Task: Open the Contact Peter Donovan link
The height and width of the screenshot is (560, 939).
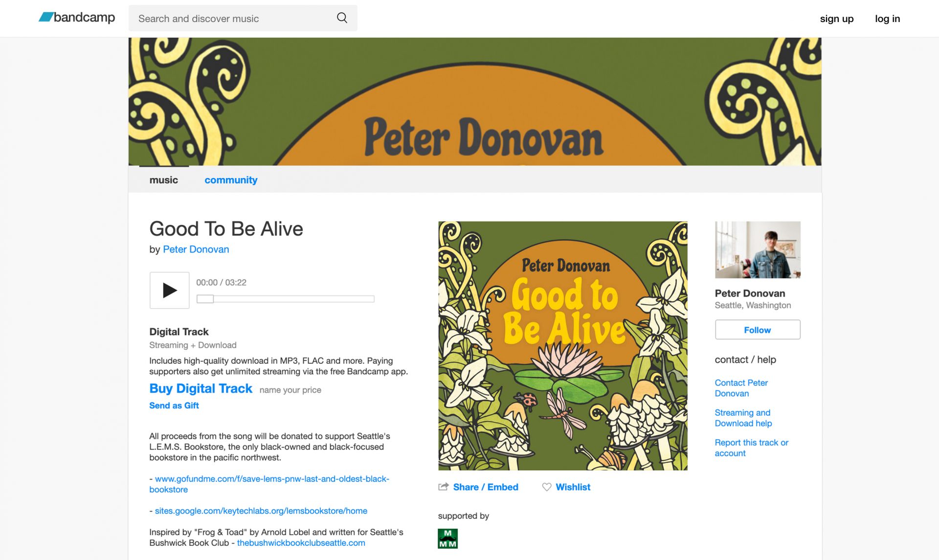Action: tap(741, 388)
